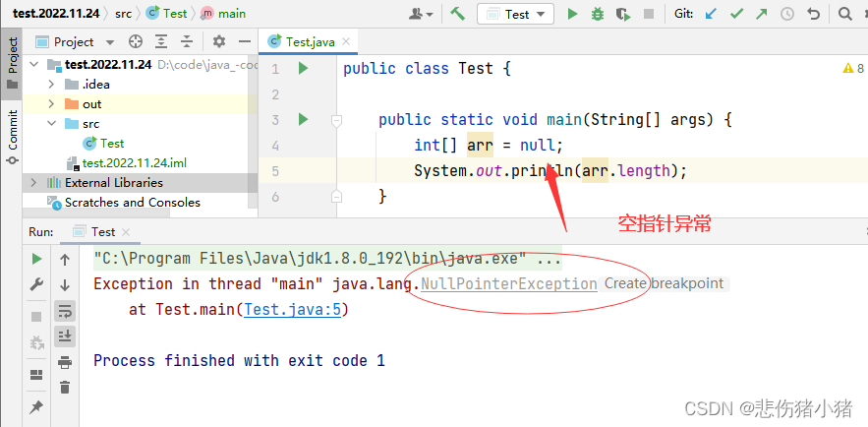Clear console with trash icon
Viewport: 868px width, 427px height.
tap(65, 387)
